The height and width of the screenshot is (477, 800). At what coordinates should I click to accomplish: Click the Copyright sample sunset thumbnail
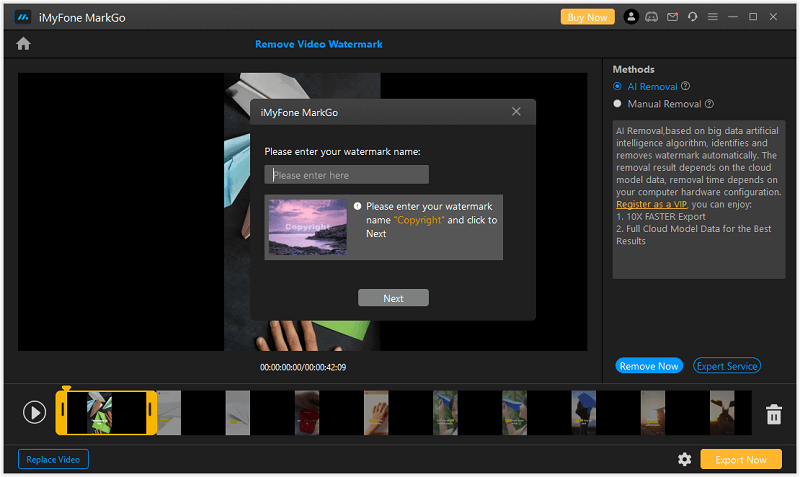tap(308, 227)
